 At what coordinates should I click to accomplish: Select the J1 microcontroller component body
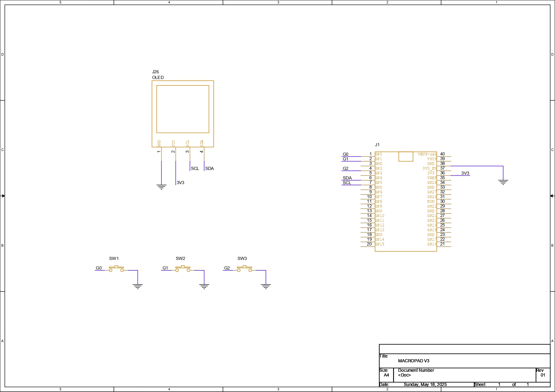(x=405, y=202)
